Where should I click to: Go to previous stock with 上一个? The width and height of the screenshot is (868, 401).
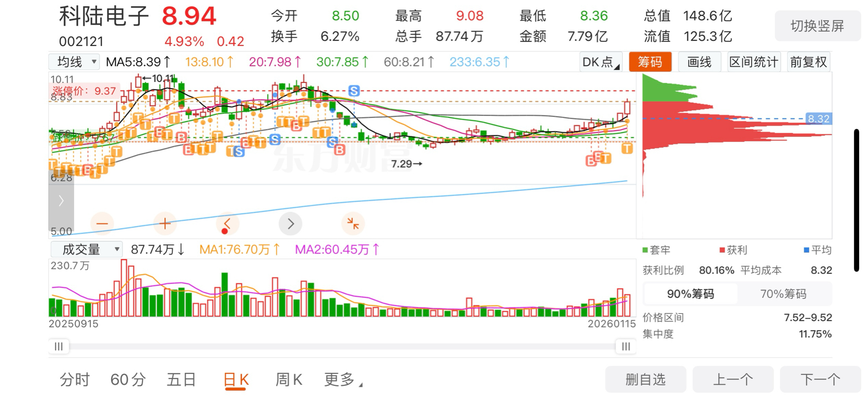point(733,380)
